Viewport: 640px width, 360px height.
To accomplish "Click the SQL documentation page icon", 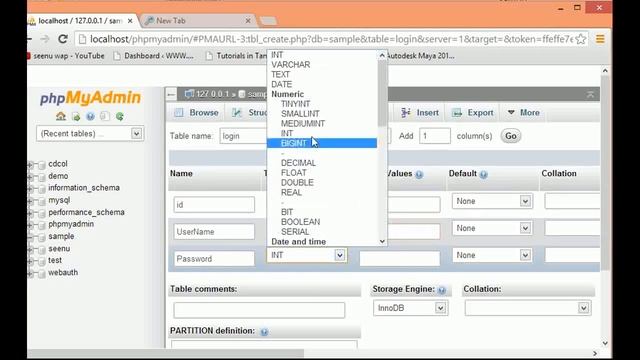I will (105, 116).
